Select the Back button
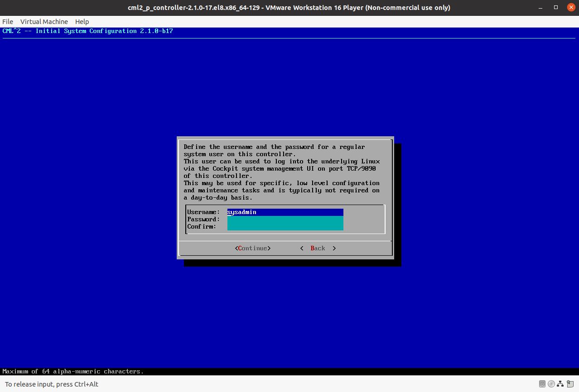579x392 pixels. coord(318,248)
